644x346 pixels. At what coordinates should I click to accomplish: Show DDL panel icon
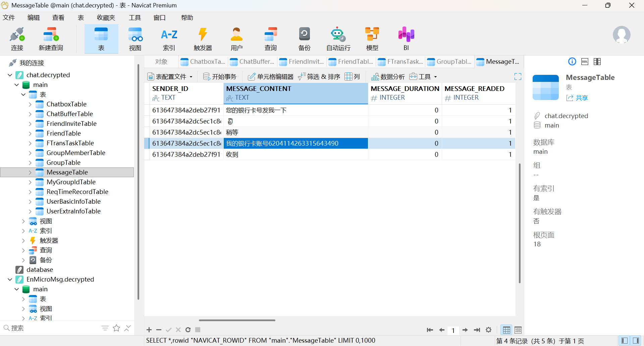pos(585,61)
